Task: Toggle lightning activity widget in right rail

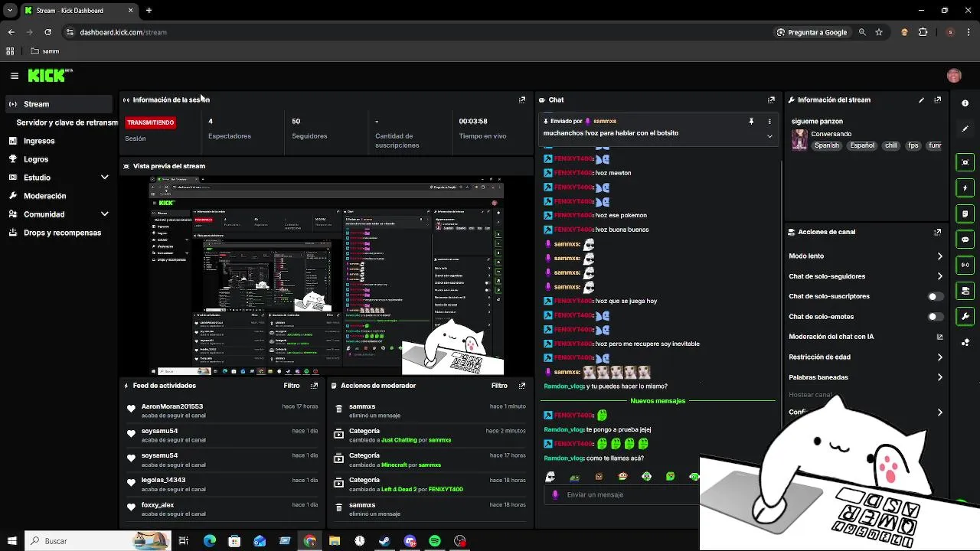Action: (x=965, y=187)
